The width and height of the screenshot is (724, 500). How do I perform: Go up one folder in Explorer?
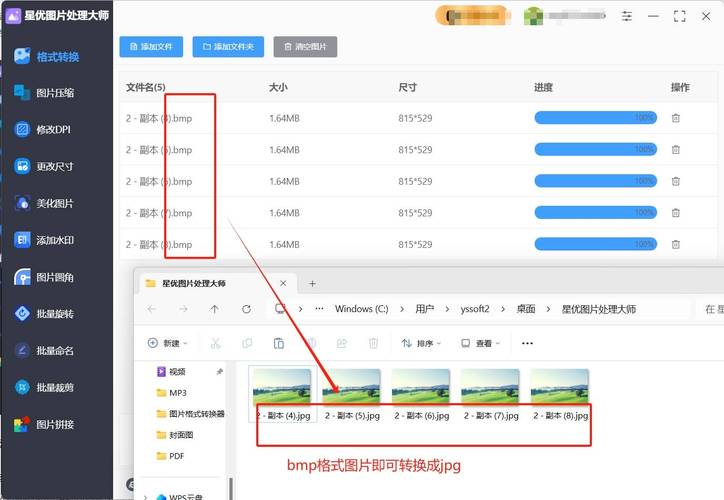(214, 309)
